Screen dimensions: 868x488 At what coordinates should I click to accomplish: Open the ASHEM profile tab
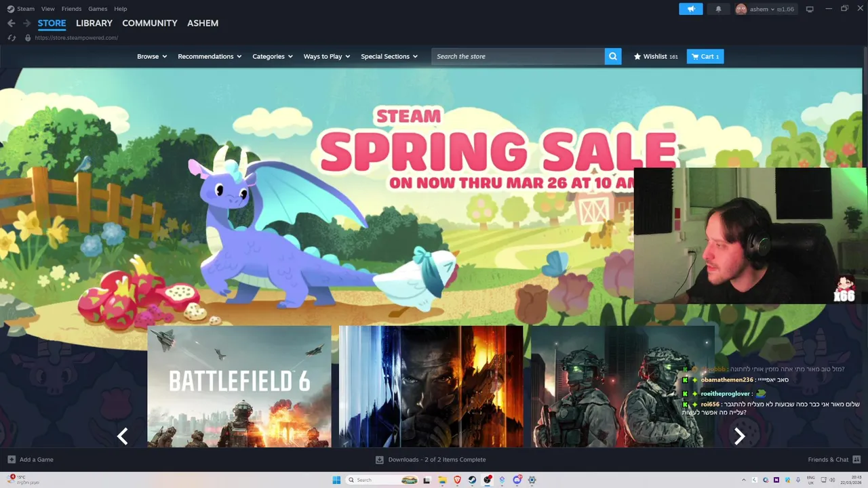[x=203, y=23]
